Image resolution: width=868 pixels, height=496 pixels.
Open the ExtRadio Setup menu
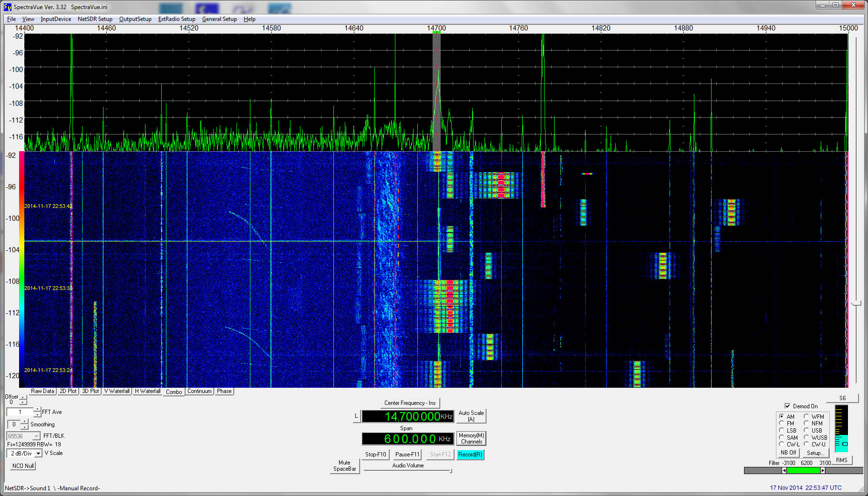[176, 19]
